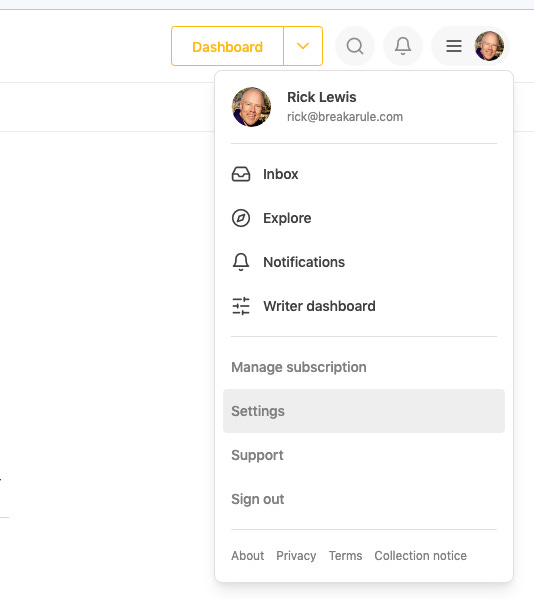Viewport: 534px width, 599px height.
Task: Click the Dashboard button
Action: 228,46
